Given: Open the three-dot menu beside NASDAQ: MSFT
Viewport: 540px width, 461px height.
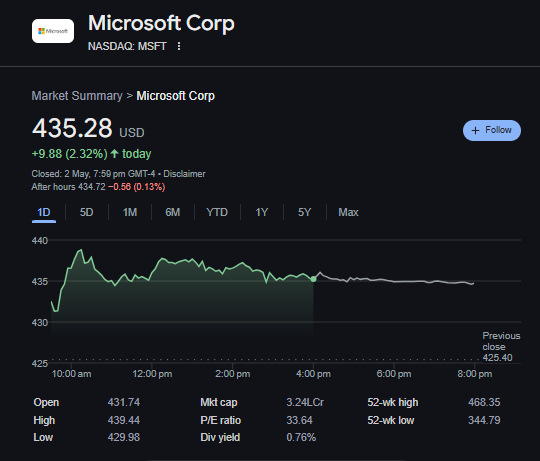Looking at the screenshot, I should point(179,46).
